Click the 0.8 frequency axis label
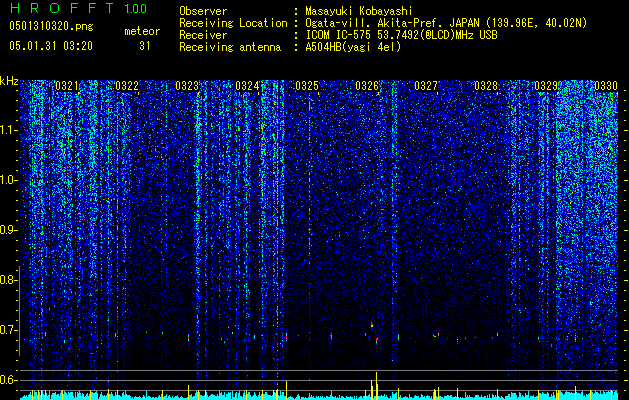This screenshot has width=629, height=400. pos(7,280)
